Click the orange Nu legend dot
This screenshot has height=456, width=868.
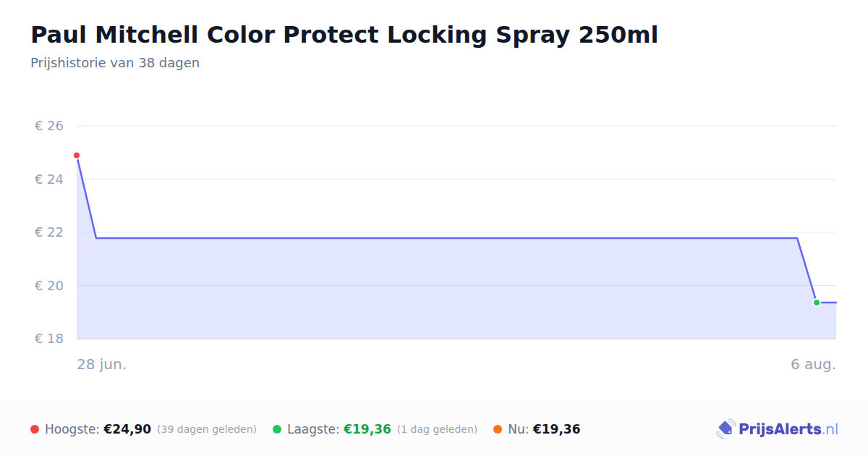click(498, 429)
